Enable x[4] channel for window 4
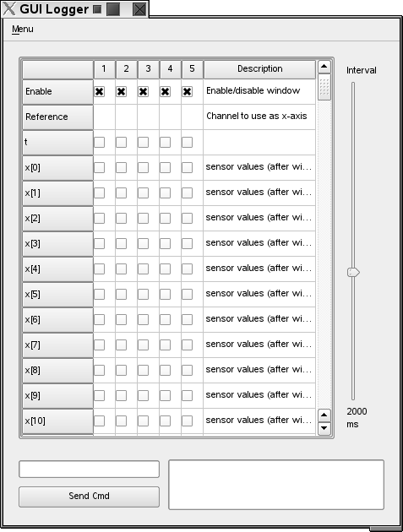This screenshot has height=532, width=403. pos(165,269)
